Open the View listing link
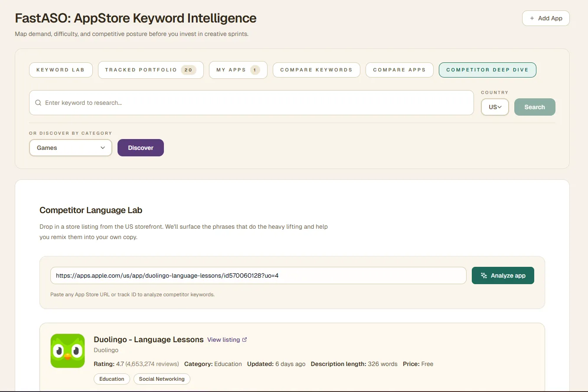Screen dimensions: 588x392 point(223,340)
